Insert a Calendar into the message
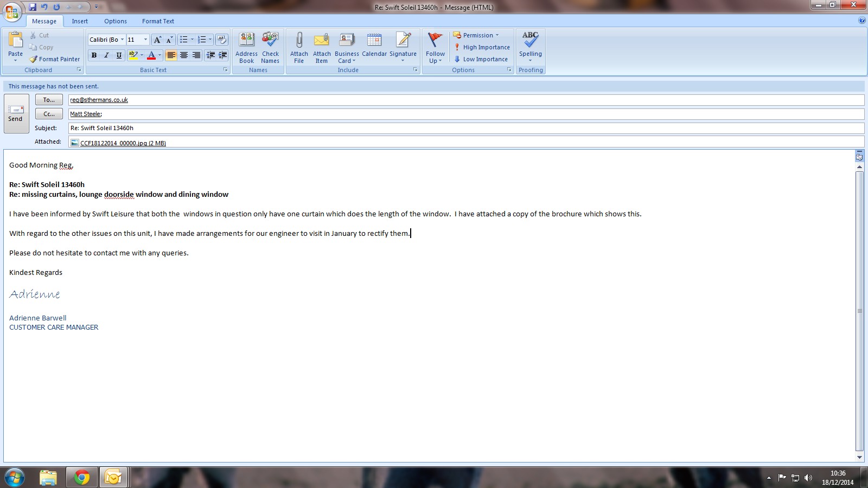This screenshot has width=868, height=488. [x=374, y=44]
